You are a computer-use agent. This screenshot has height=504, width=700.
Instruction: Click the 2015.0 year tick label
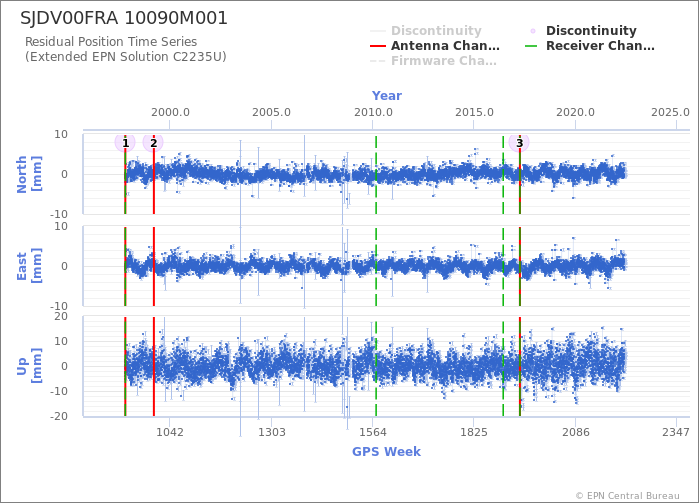point(474,112)
